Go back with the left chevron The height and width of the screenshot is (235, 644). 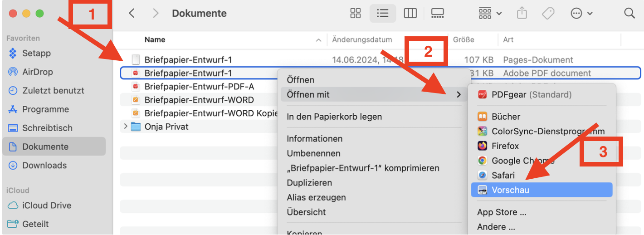point(132,14)
